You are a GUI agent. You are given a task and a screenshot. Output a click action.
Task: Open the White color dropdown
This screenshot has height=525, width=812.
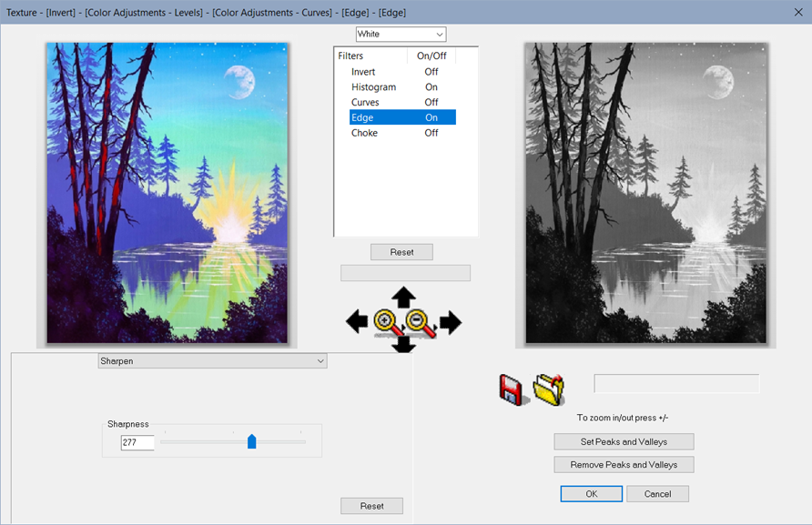pos(401,35)
